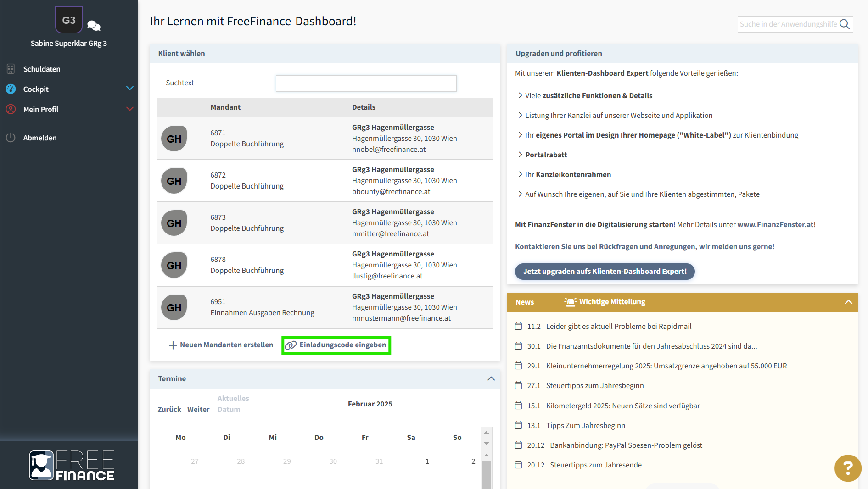The image size is (868, 489).
Task: Switch to Wichtige Mitteilung tab
Action: tap(605, 302)
